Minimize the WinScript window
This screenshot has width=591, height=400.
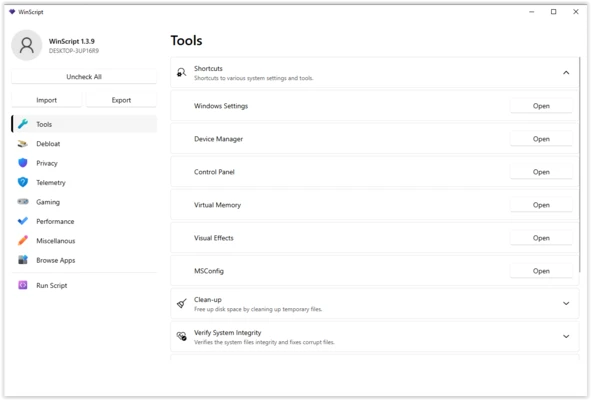(x=531, y=12)
